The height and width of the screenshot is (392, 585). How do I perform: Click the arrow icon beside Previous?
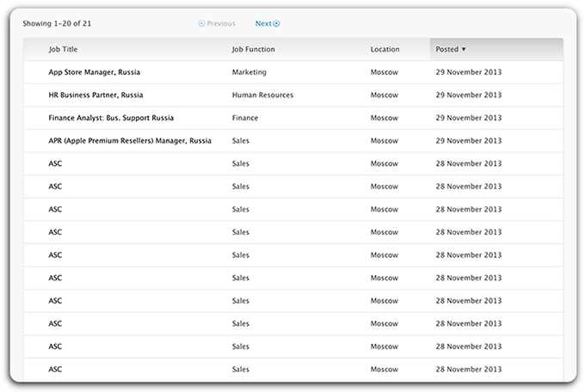coord(201,24)
